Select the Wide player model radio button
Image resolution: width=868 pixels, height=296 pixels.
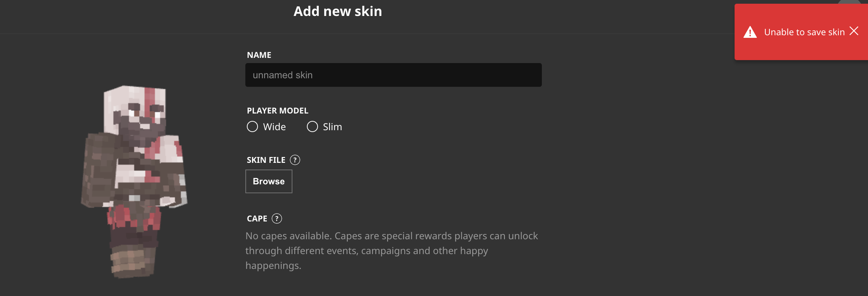[252, 127]
